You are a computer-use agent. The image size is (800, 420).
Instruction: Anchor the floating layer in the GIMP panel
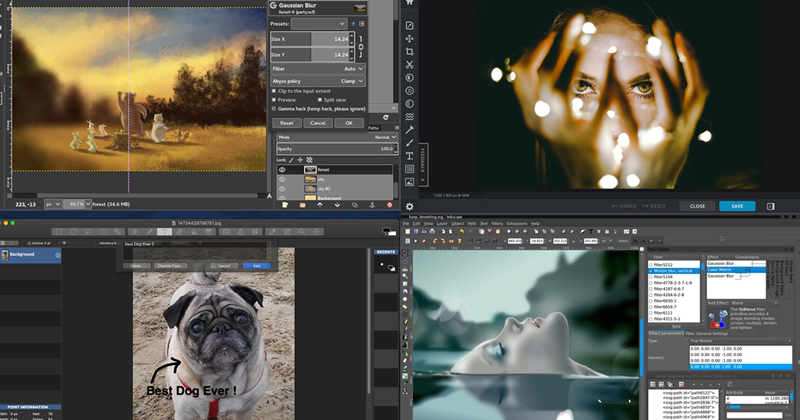point(372,205)
